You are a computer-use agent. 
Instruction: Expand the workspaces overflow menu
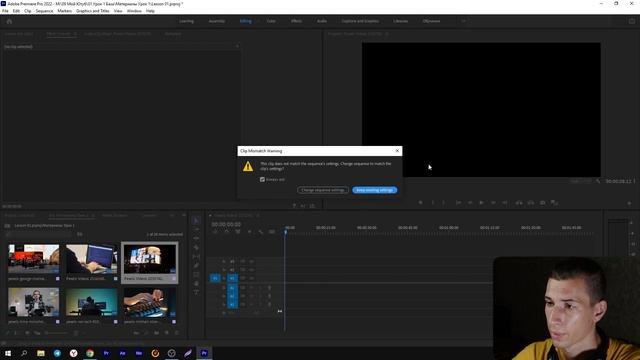point(463,21)
